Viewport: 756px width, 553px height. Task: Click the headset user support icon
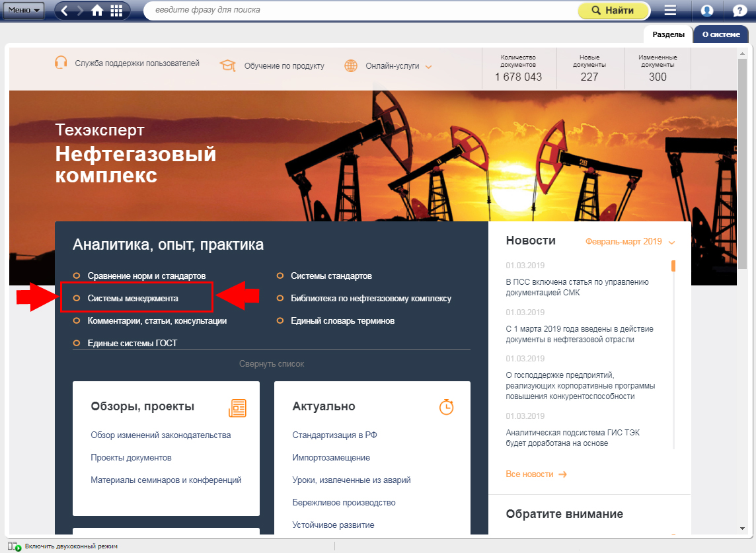(x=61, y=63)
